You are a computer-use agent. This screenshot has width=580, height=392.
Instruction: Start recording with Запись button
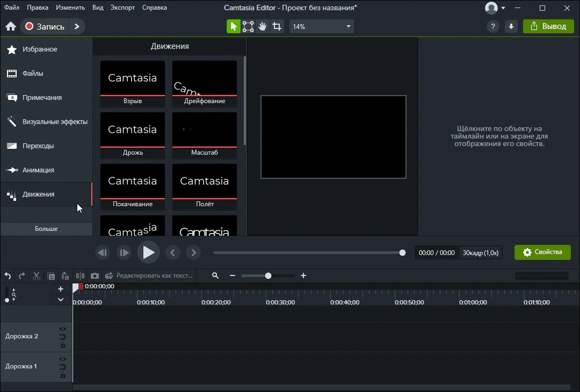tap(45, 26)
